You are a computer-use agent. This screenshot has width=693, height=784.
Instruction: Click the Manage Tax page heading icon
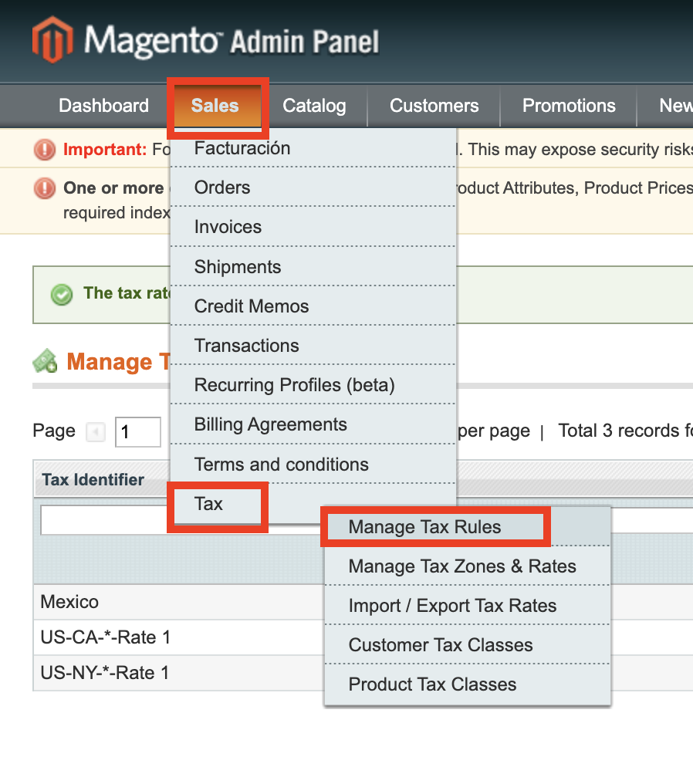45,360
